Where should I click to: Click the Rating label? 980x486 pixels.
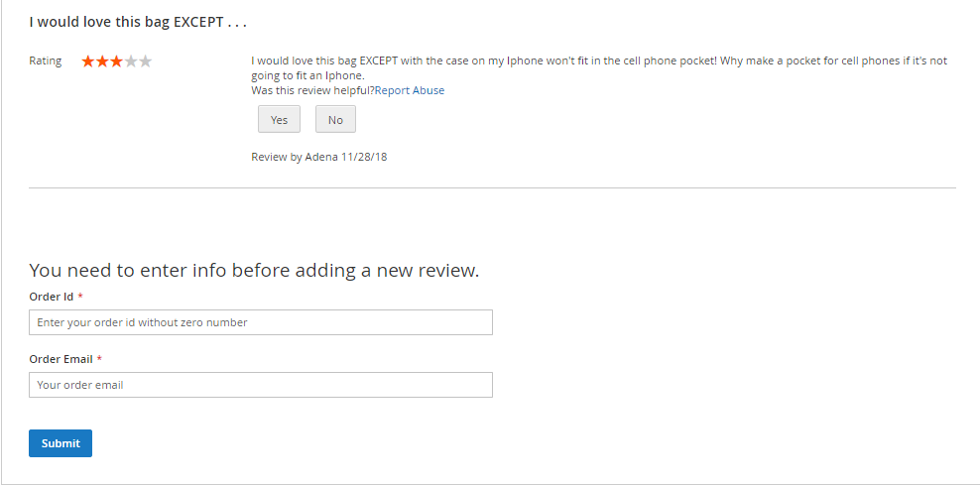click(46, 61)
